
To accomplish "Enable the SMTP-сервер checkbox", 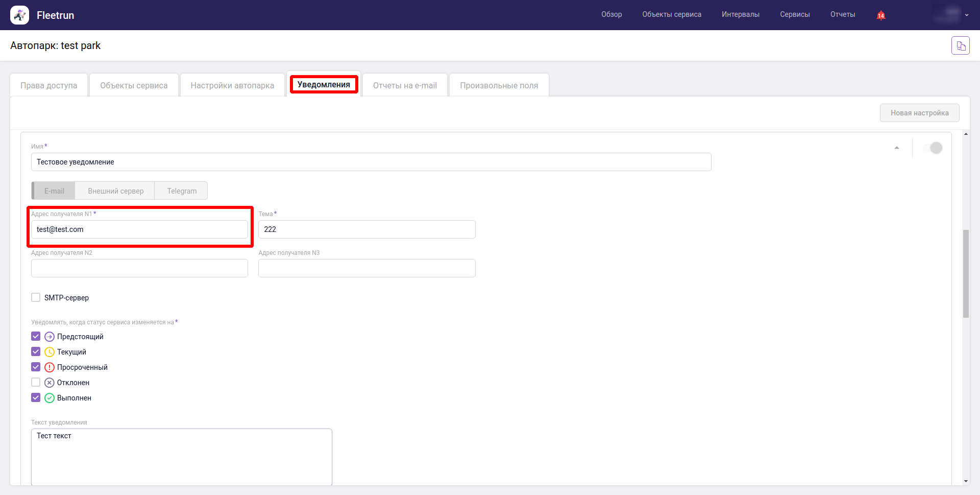I will (36, 297).
